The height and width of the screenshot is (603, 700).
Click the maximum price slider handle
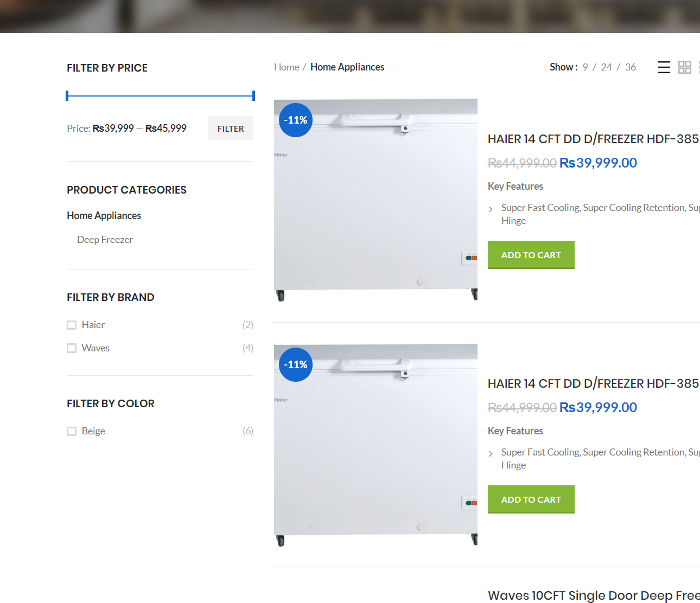[253, 96]
